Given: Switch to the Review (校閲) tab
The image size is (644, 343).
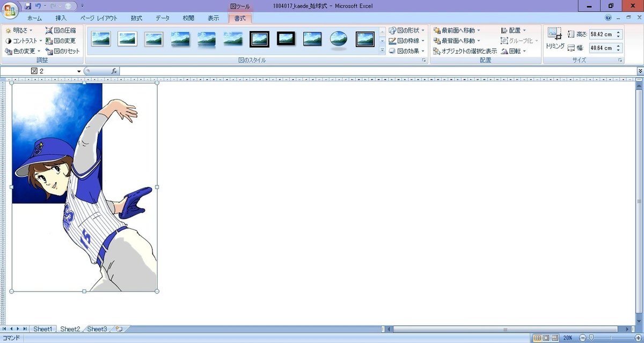Looking at the screenshot, I should pos(188,18).
